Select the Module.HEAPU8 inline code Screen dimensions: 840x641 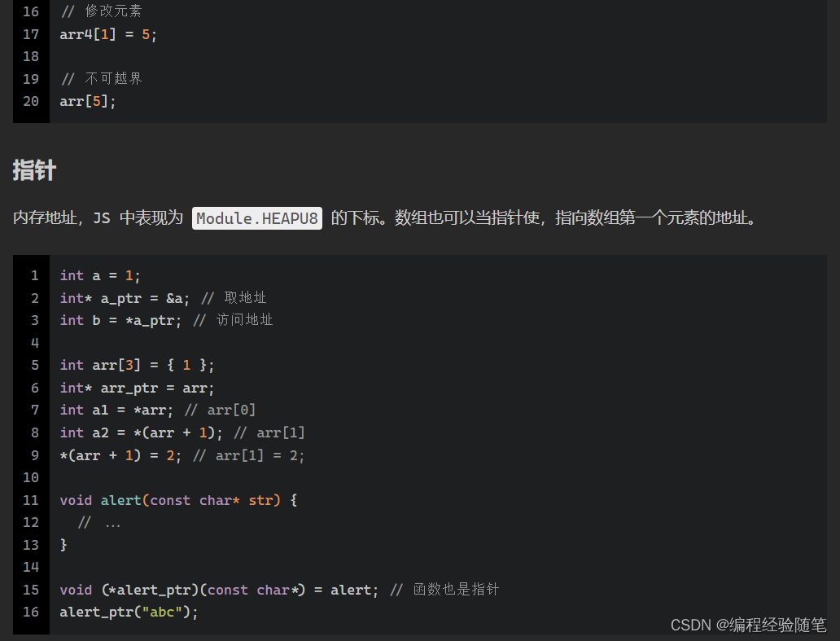256,218
